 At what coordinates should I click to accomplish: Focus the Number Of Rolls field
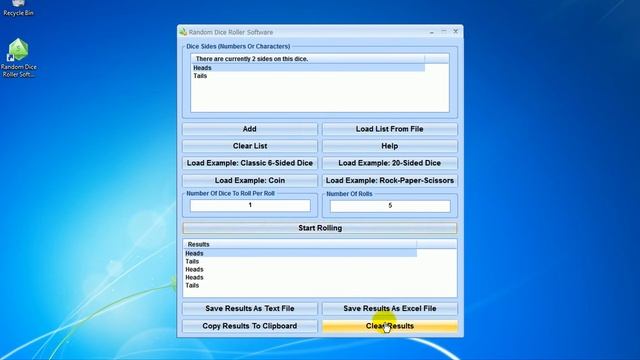tap(390, 206)
